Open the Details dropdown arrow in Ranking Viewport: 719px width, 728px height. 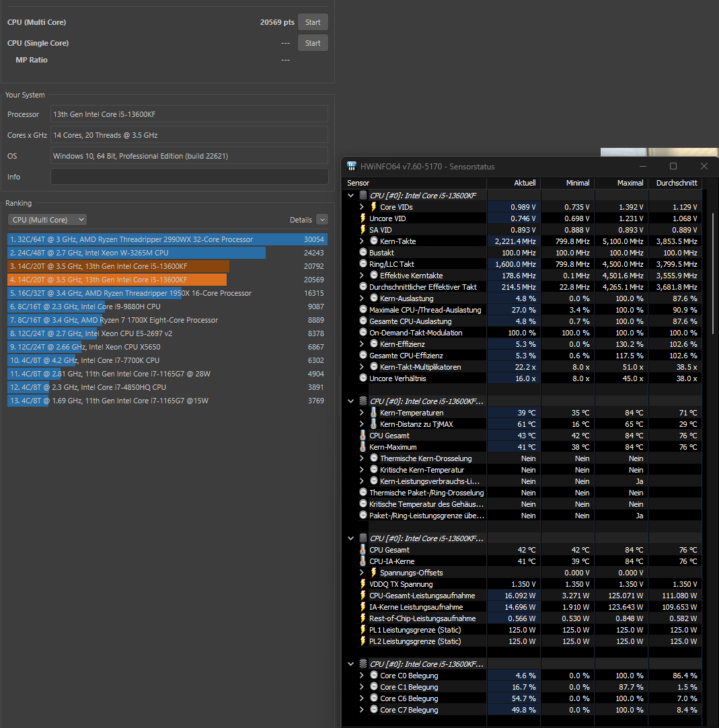click(x=322, y=220)
